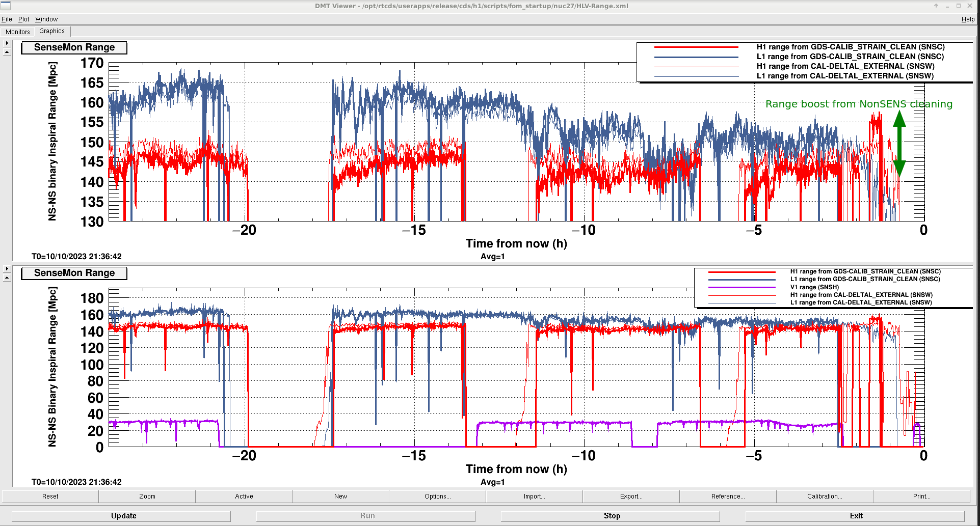Viewport: 980px width, 526px height.
Task: Click the green range boost arrow annotation
Action: tap(899, 144)
